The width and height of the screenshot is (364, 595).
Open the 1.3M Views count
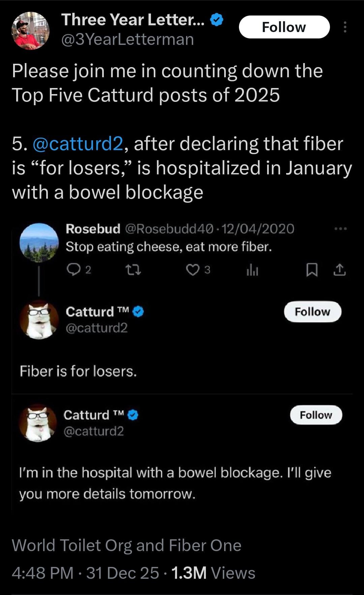pyautogui.click(x=213, y=573)
